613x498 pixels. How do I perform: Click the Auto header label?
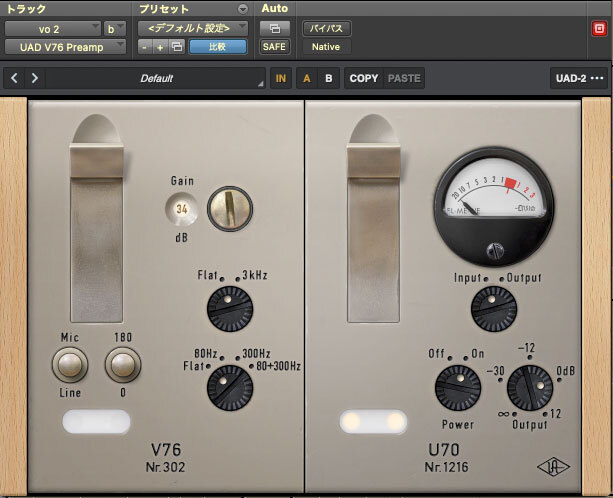(x=275, y=8)
